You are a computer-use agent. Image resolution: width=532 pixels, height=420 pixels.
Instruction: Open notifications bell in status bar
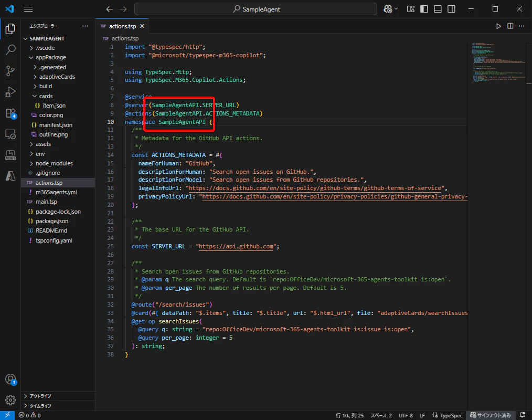[523, 415]
